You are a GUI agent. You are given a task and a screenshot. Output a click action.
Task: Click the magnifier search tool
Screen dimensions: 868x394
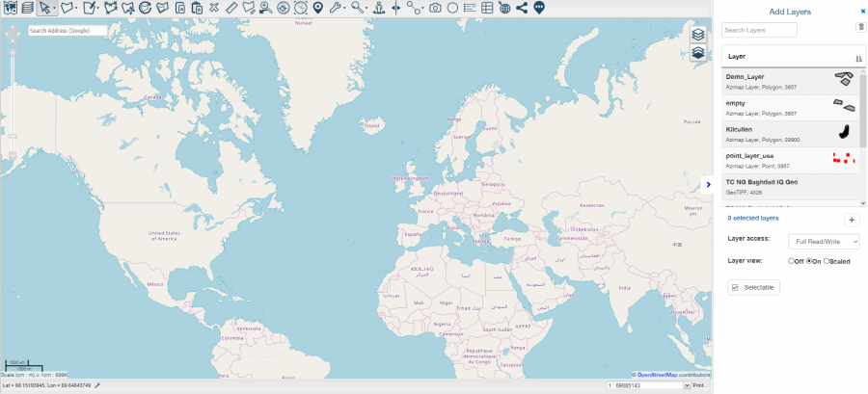pos(357,8)
